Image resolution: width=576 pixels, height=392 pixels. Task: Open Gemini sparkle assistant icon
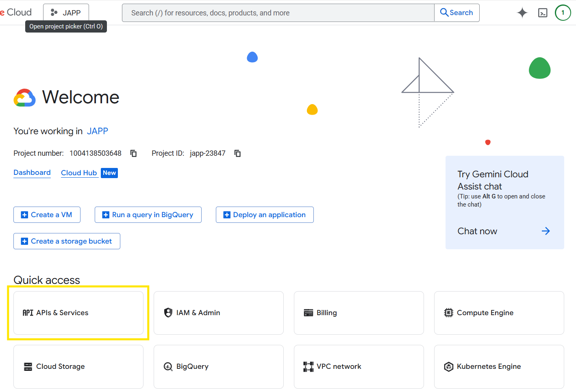(x=522, y=13)
